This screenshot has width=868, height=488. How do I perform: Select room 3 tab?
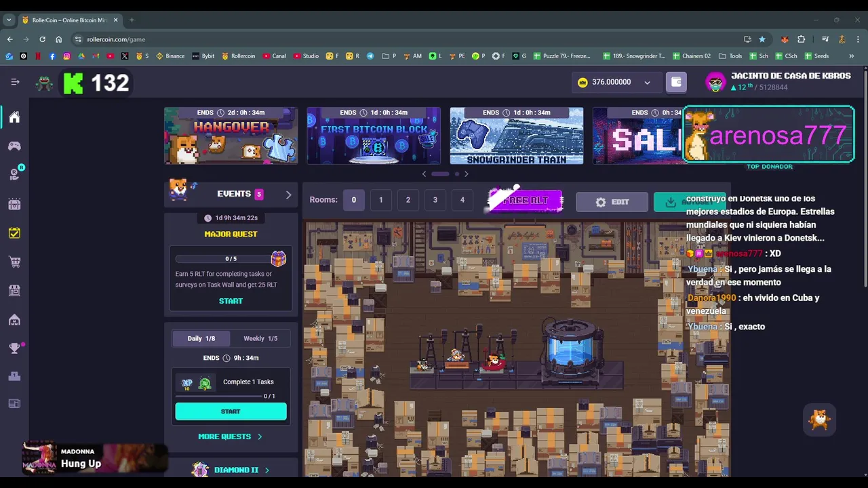point(435,200)
